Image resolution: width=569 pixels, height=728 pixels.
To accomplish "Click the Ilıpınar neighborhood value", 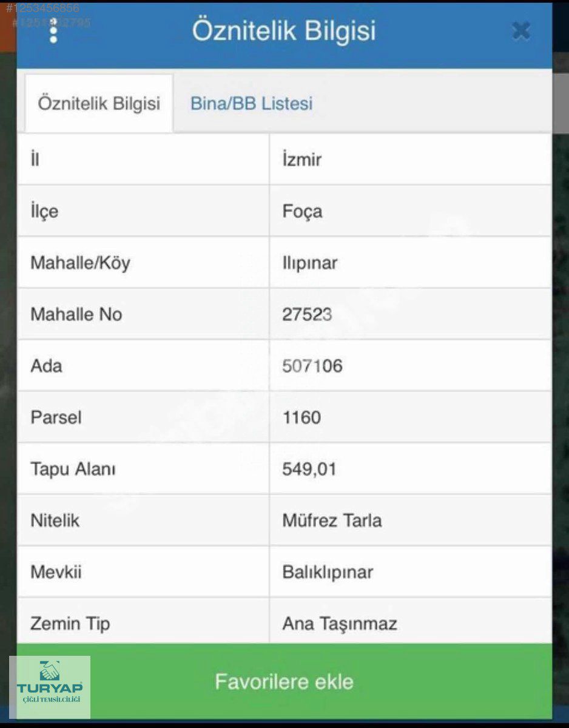I will [x=309, y=263].
